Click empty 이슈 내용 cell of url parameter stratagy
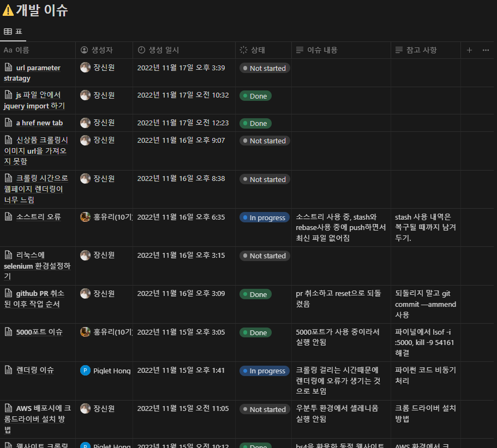This screenshot has height=448, width=497. [341, 73]
